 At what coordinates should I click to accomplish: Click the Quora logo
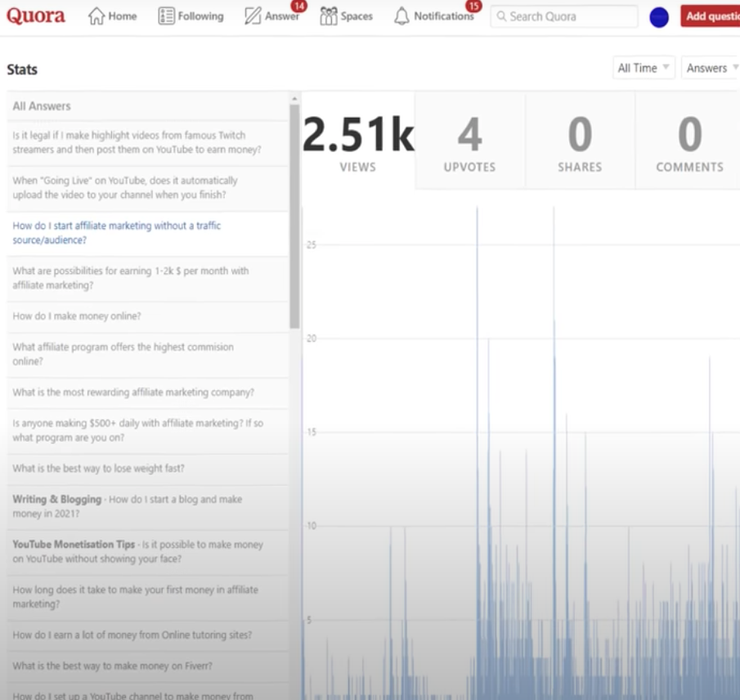pos(36,16)
